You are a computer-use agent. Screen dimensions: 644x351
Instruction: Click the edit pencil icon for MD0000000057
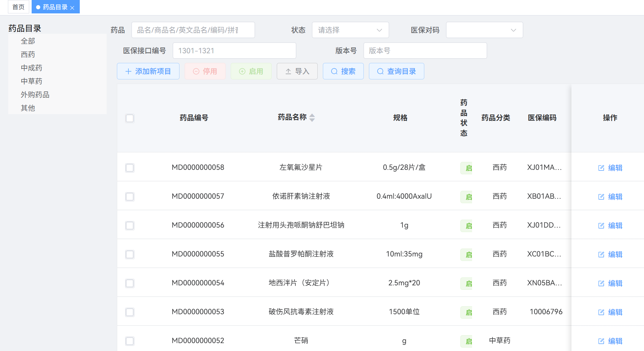pos(601,197)
